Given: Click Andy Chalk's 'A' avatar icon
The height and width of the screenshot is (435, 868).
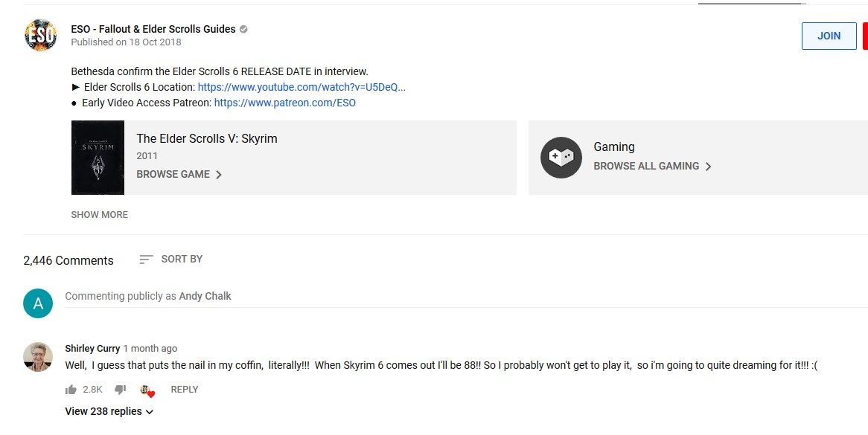Looking at the screenshot, I should click(x=38, y=303).
